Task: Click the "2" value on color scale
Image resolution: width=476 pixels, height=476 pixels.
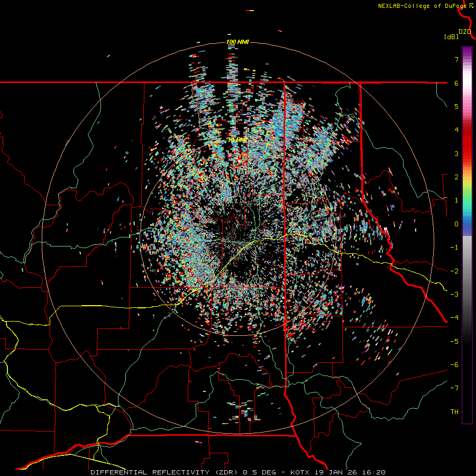Action: [x=456, y=177]
